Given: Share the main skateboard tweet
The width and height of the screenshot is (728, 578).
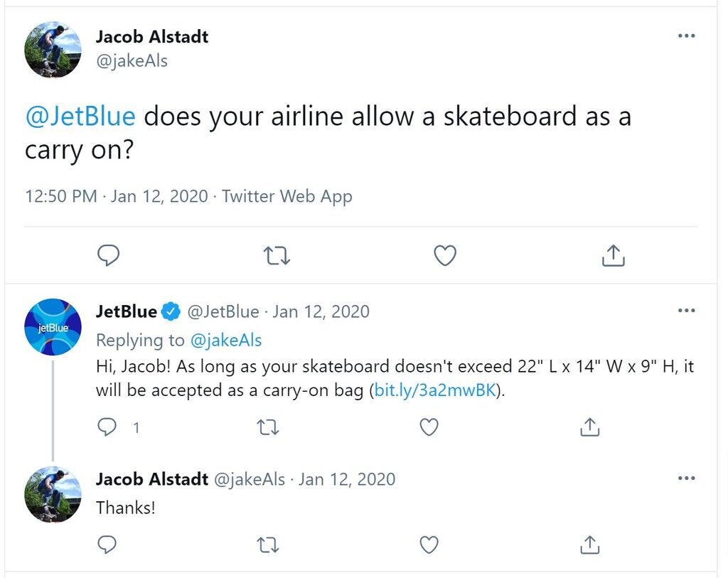Looking at the screenshot, I should (x=613, y=255).
